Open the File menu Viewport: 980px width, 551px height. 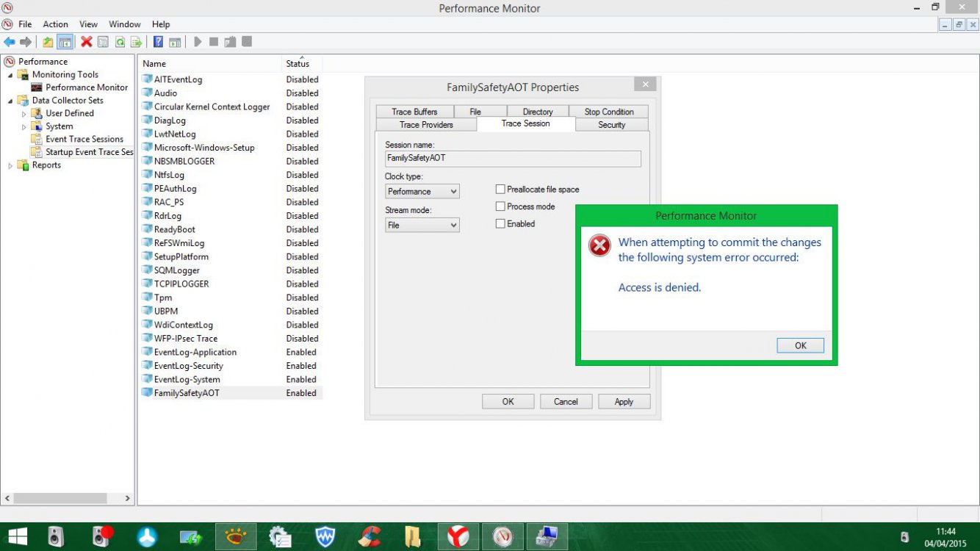point(25,24)
